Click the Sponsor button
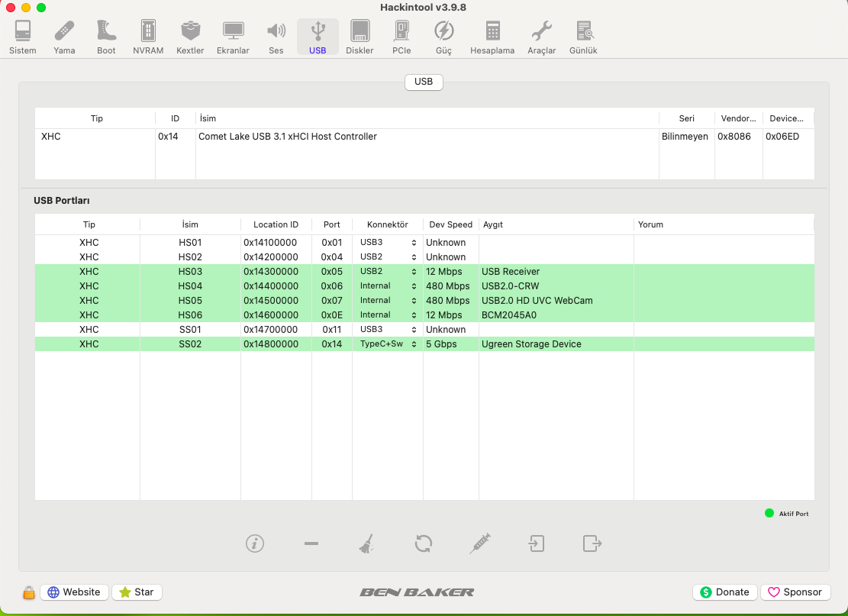Image resolution: width=848 pixels, height=616 pixels. coord(795,592)
